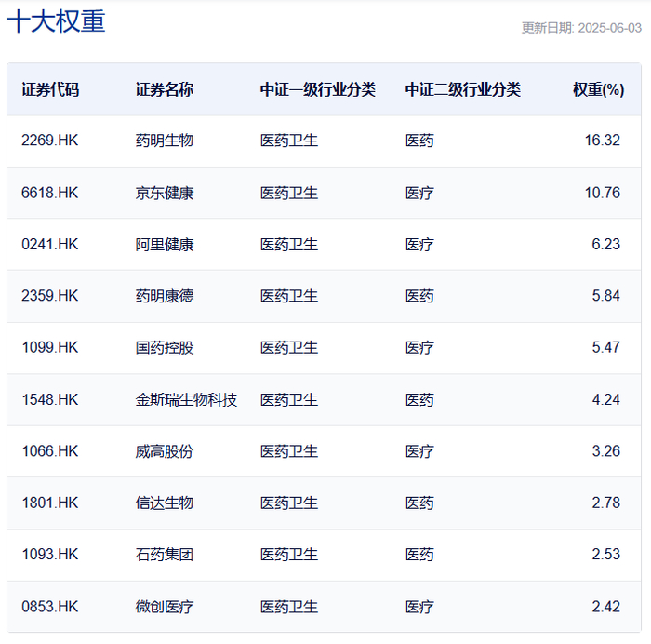Click the 国药控股 security name
This screenshot has width=651, height=644.
click(x=165, y=347)
